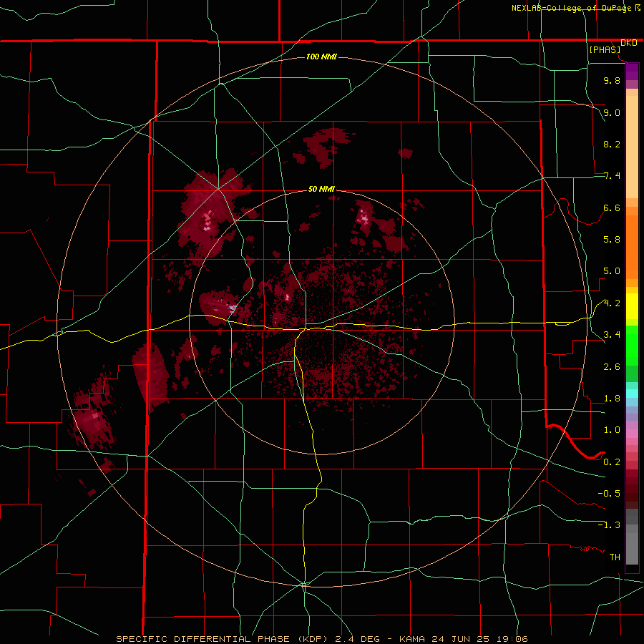This screenshot has width=644, height=644.
Task: Click the 2.6 legend value
Action: pos(612,367)
